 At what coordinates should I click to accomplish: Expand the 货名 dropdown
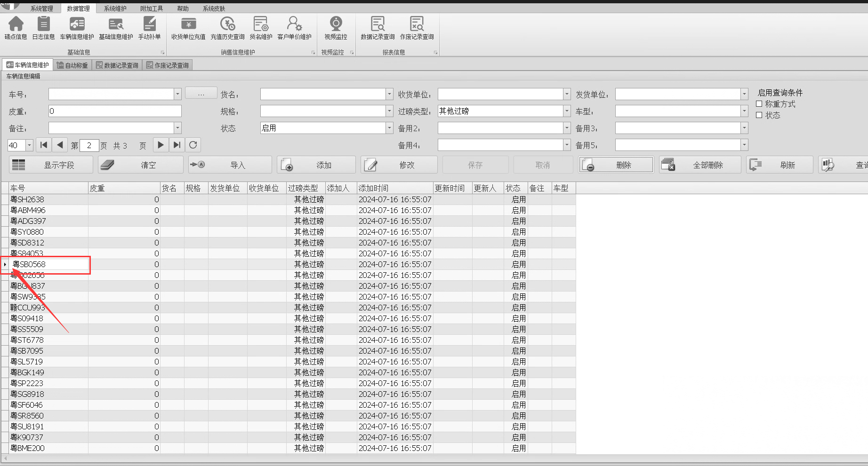(389, 94)
